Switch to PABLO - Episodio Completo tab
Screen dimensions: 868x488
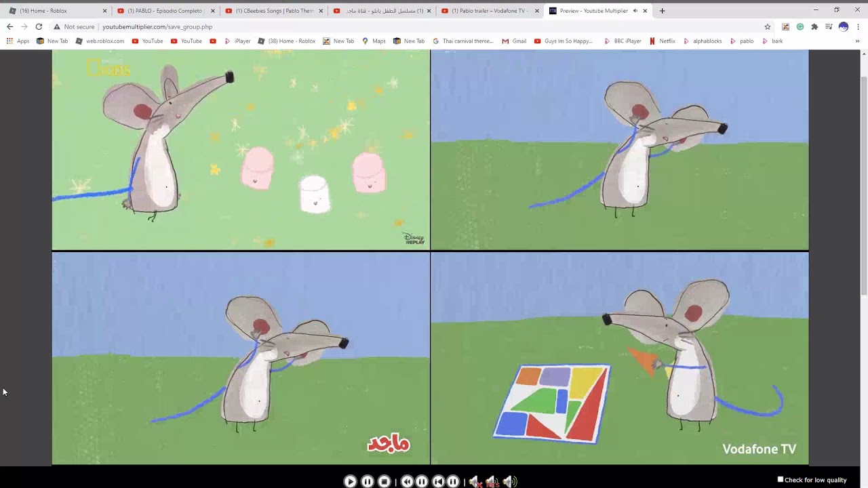(165, 11)
